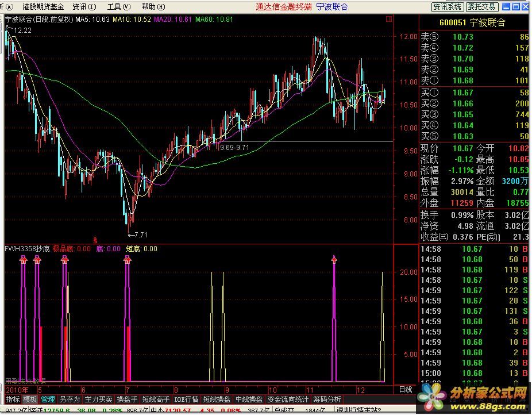532x415 pixels.
Task: Click the 2010年 label on the time axis
Action: (x=17, y=390)
